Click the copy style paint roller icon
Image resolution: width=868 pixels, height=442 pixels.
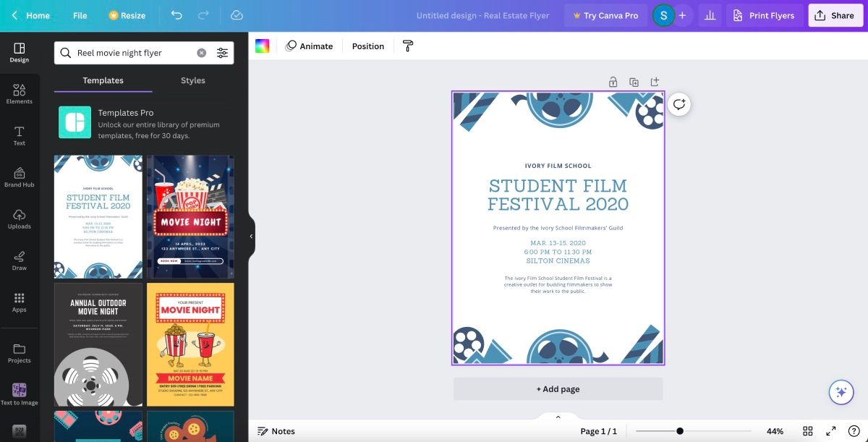click(407, 46)
